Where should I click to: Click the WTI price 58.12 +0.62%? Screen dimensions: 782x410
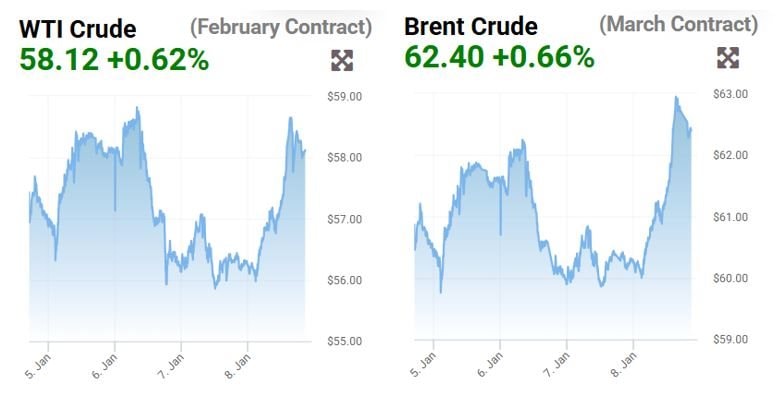coord(114,59)
